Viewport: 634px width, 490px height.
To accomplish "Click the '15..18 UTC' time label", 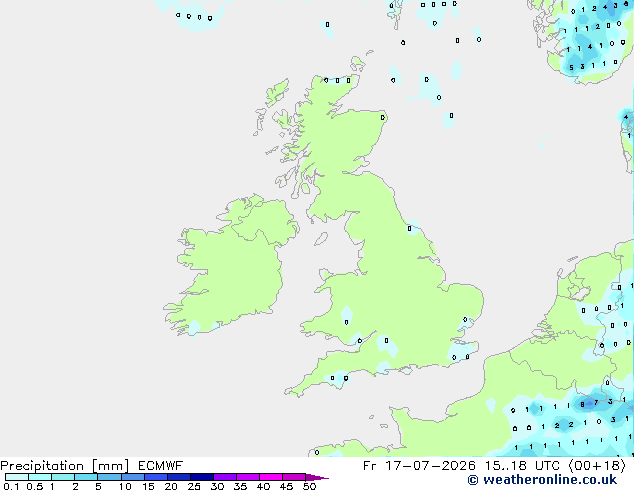I will pyautogui.click(x=522, y=466).
